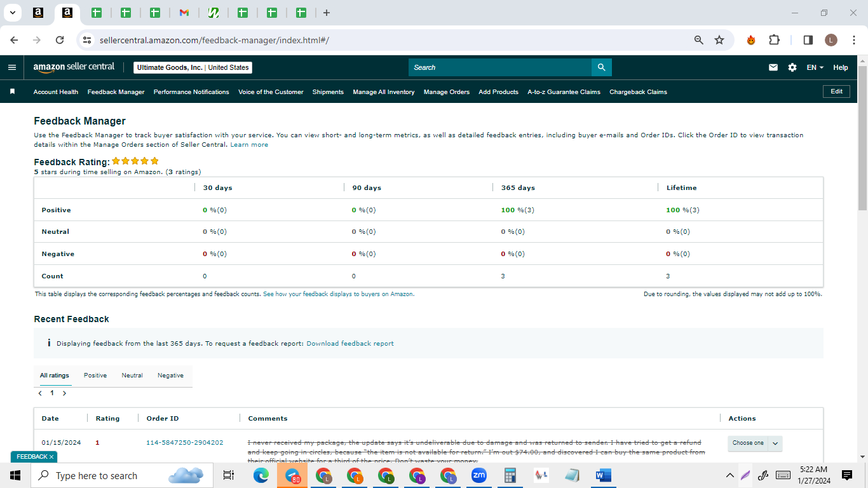Download the feedback report
This screenshot has height=488, width=868.
click(350, 344)
